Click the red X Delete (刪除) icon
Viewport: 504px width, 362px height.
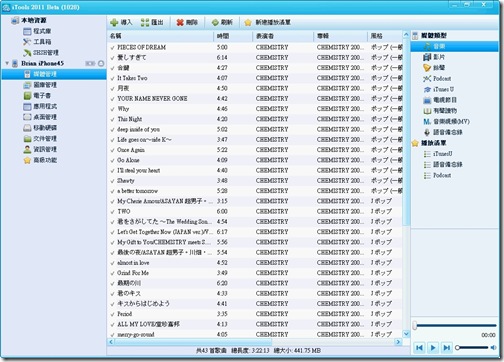click(180, 22)
